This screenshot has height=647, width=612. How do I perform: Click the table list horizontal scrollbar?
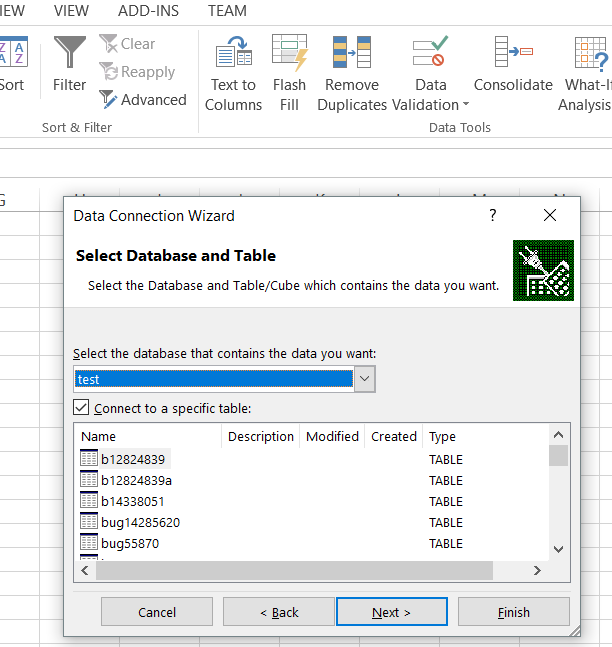294,570
